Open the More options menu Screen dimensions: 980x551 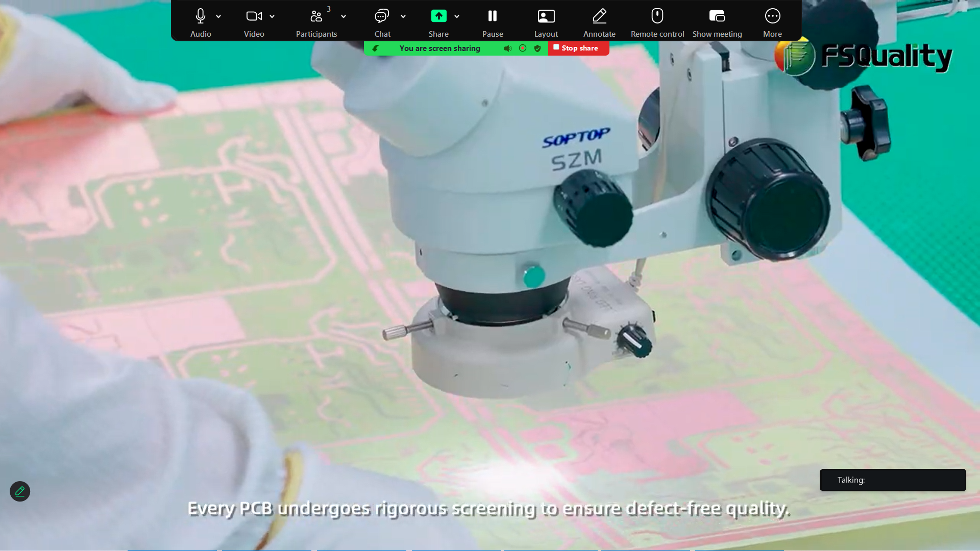click(772, 16)
